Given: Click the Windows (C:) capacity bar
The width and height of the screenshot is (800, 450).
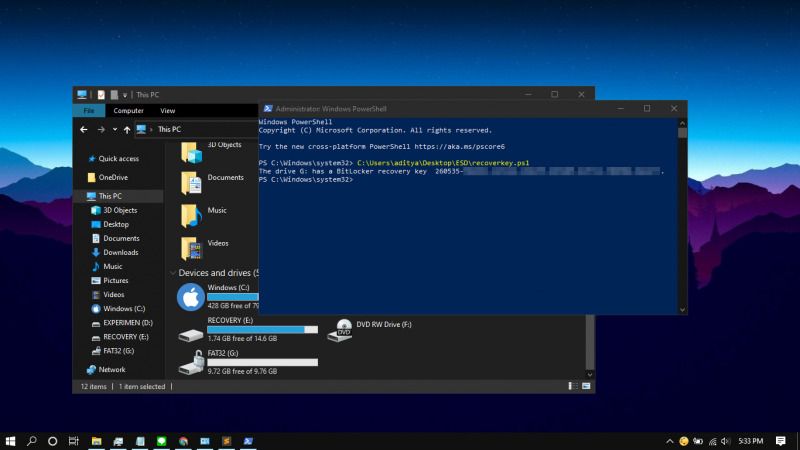Looking at the screenshot, I should pos(233,297).
